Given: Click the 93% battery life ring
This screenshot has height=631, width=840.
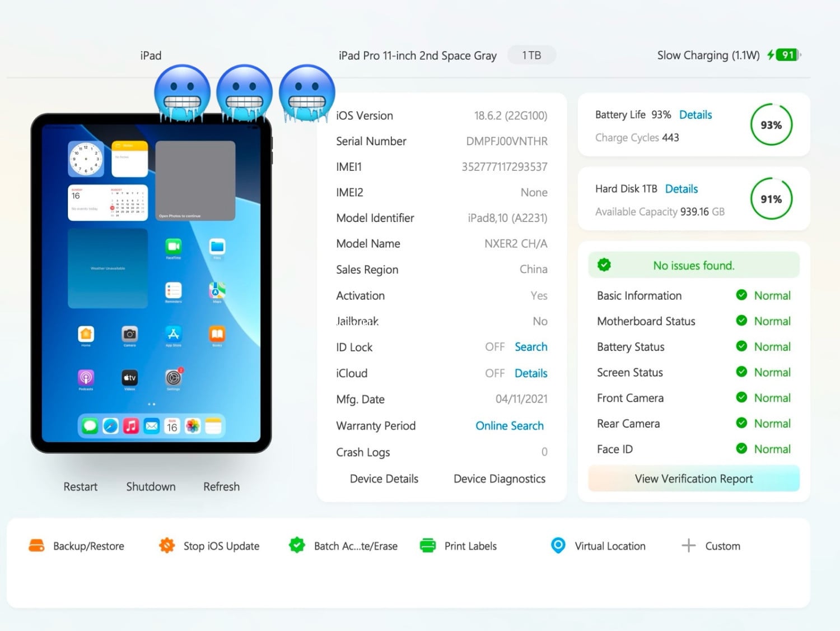Looking at the screenshot, I should 771,124.
